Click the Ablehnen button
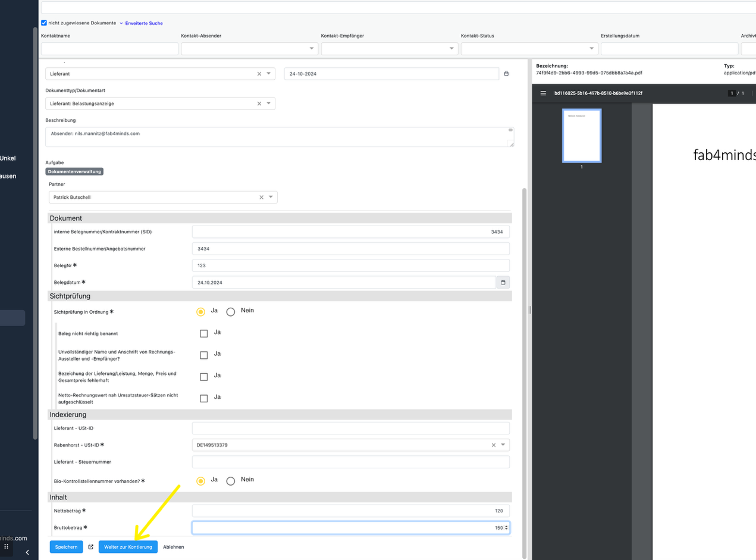756x560 pixels. click(173, 547)
